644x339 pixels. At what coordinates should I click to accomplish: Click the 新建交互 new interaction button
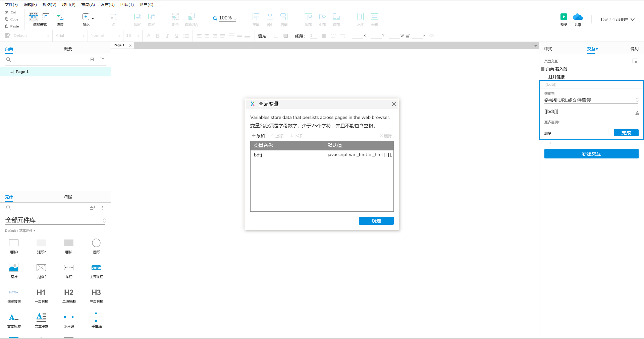(591, 154)
